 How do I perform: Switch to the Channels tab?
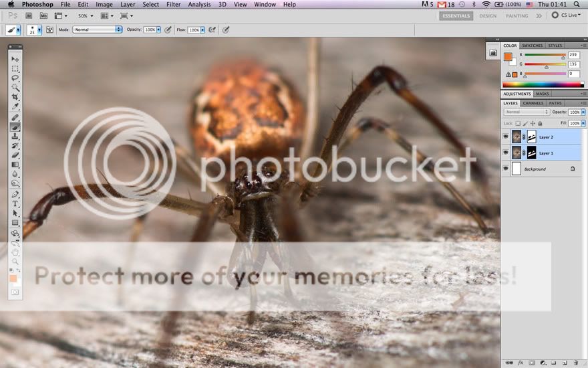533,103
